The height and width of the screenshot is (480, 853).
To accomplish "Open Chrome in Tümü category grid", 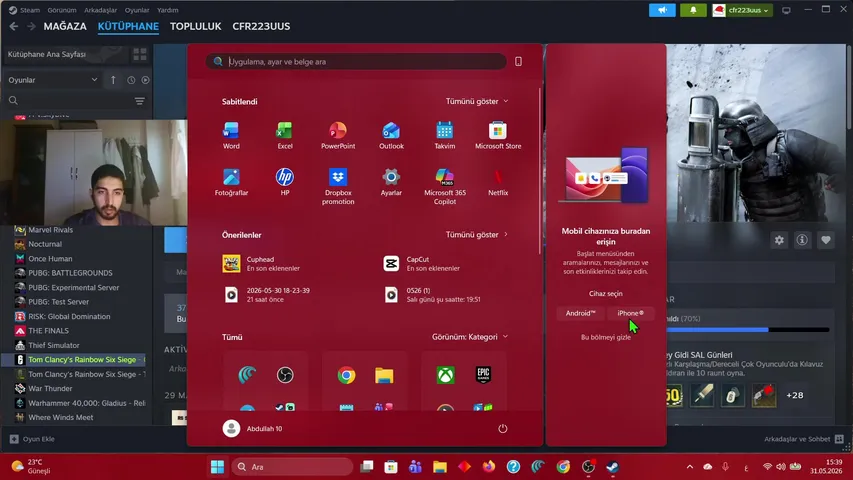I will 346,375.
